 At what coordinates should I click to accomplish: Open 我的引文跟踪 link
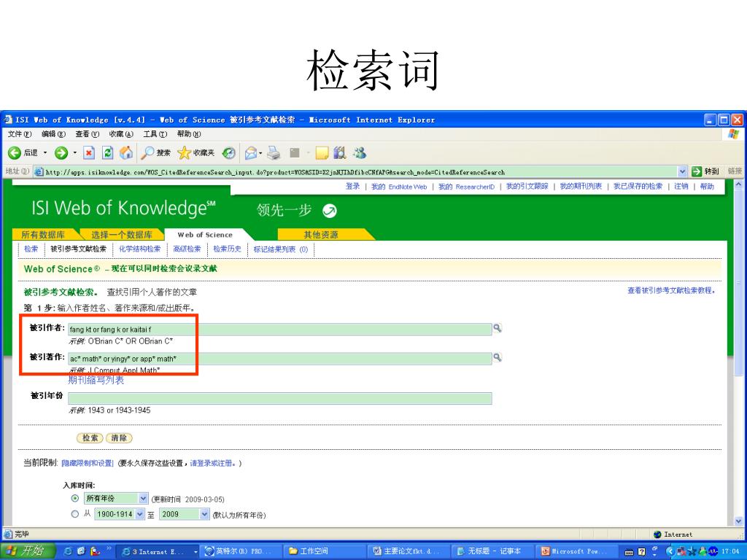click(527, 186)
